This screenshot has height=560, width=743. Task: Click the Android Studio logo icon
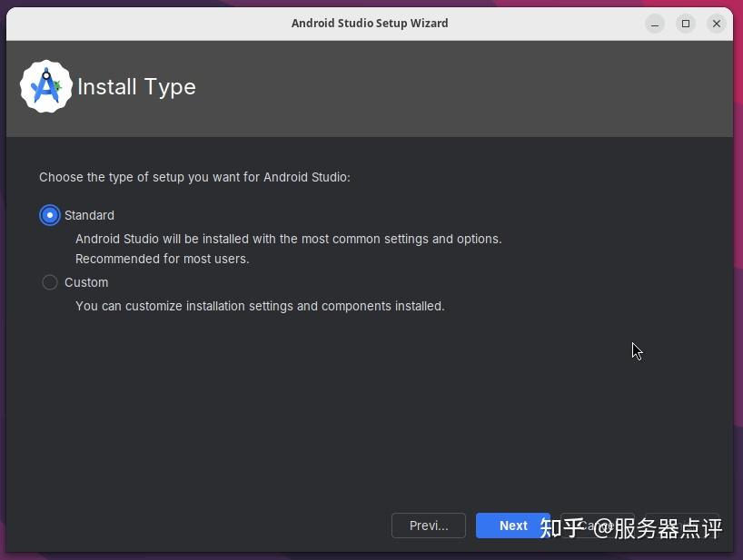(45, 86)
